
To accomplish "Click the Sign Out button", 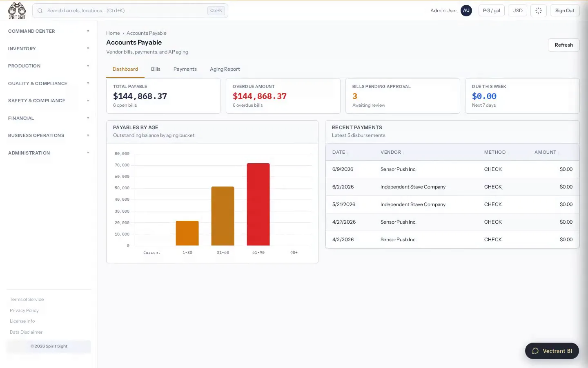I will point(564,11).
